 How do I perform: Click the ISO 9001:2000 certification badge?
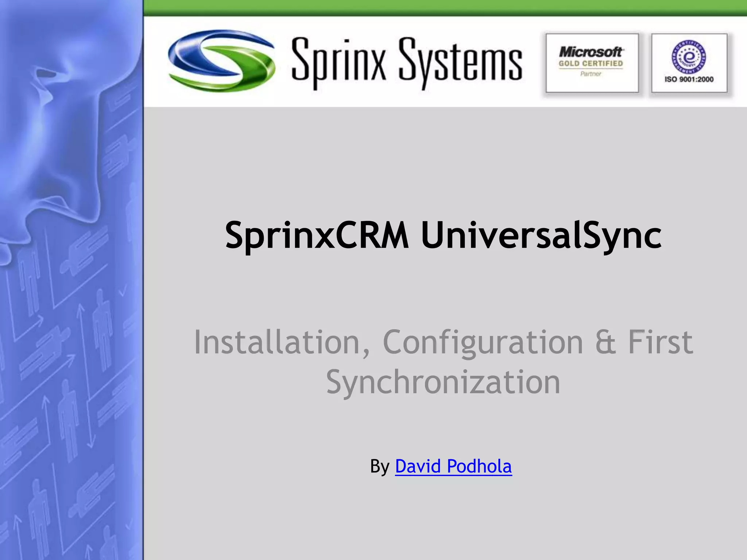[689, 63]
